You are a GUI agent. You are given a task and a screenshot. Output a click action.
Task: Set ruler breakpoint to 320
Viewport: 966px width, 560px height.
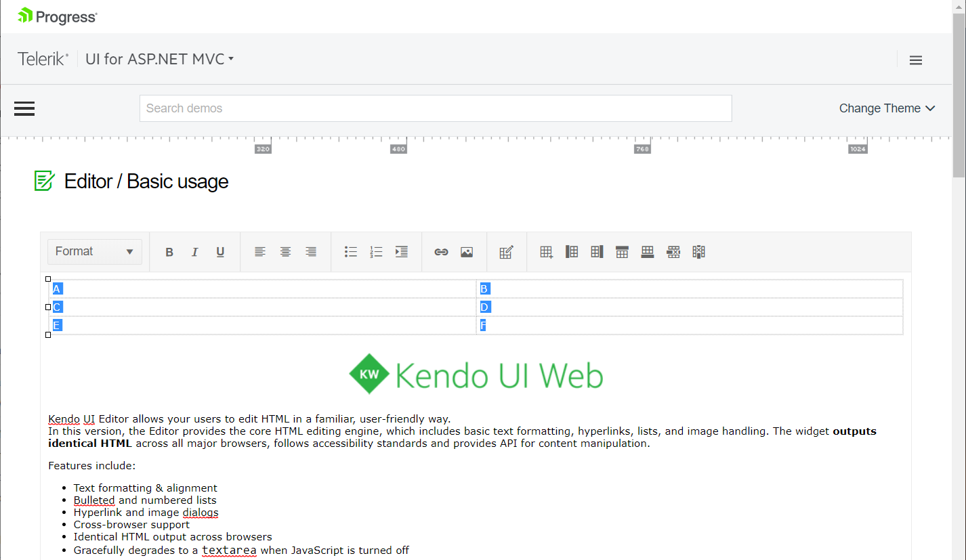[263, 149]
